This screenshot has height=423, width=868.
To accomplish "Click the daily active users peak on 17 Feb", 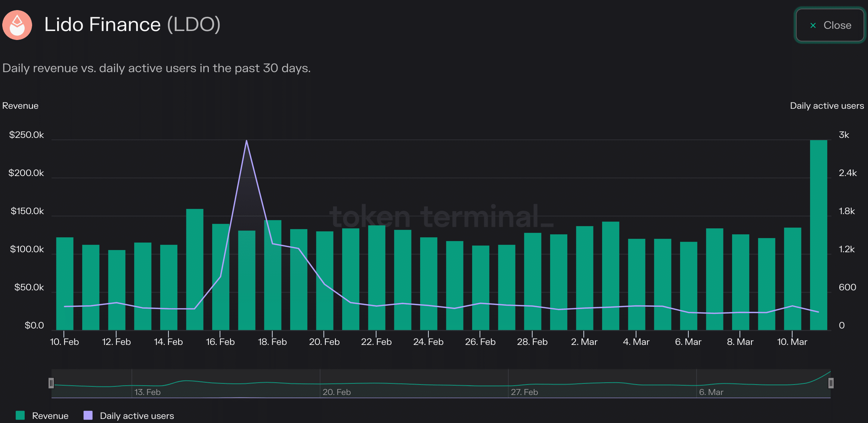I will point(247,141).
